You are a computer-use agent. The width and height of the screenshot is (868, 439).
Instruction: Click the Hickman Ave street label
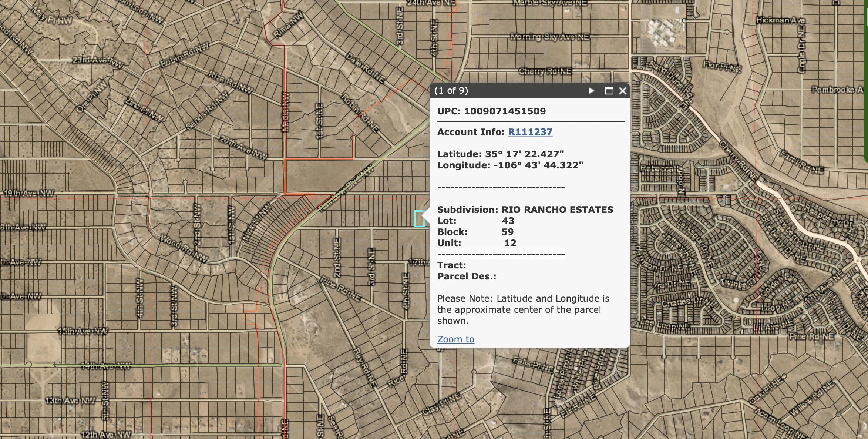pos(781,20)
